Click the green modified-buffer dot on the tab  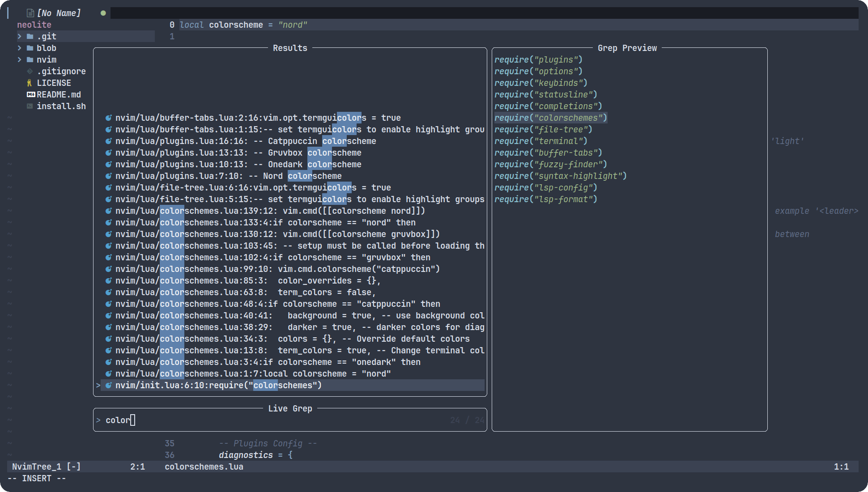click(103, 13)
